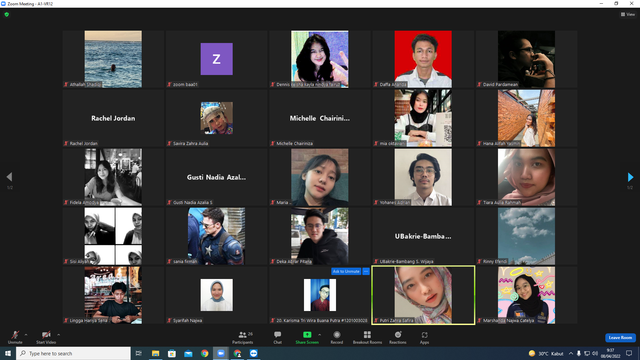
Task: Open the weather widget showing 30°C
Action: [546, 353]
